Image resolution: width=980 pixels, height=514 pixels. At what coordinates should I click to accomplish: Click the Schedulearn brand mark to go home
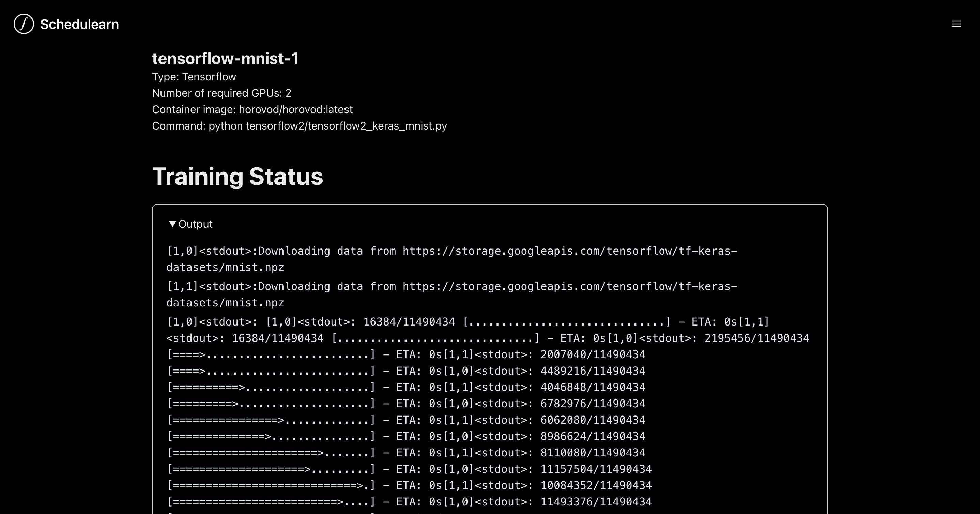coord(66,24)
